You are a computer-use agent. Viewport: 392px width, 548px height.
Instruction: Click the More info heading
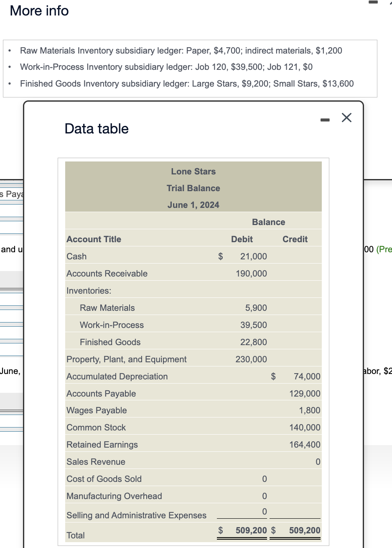click(39, 10)
